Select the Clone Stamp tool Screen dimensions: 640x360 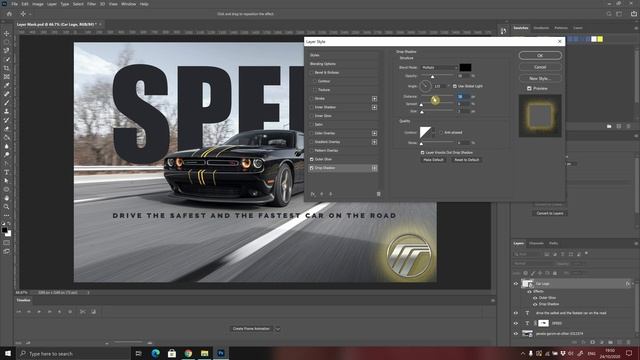pos(7,111)
